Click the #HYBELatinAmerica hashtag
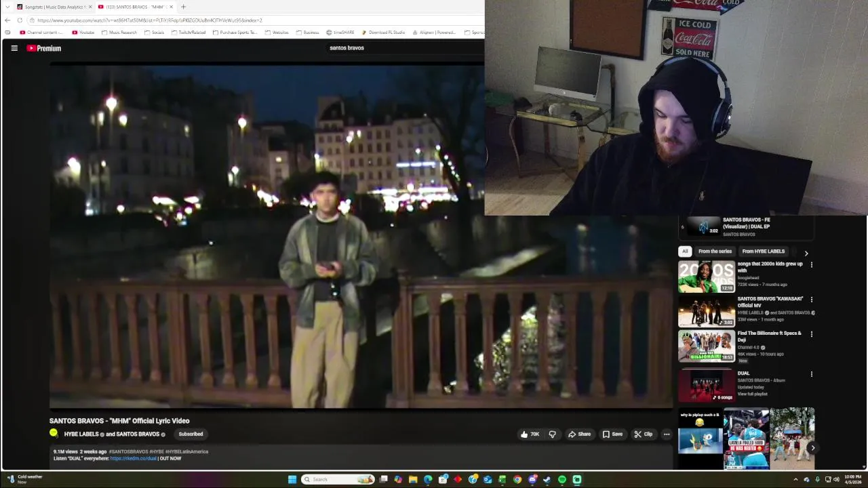 [x=186, y=451]
